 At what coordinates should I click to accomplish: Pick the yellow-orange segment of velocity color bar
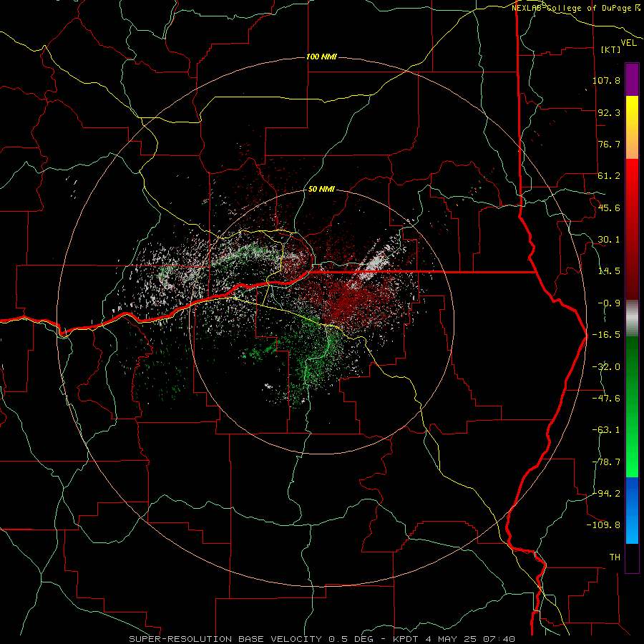pos(632,127)
